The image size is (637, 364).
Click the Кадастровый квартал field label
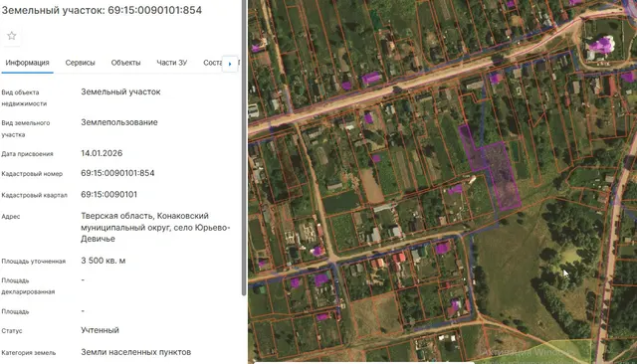[34, 195]
